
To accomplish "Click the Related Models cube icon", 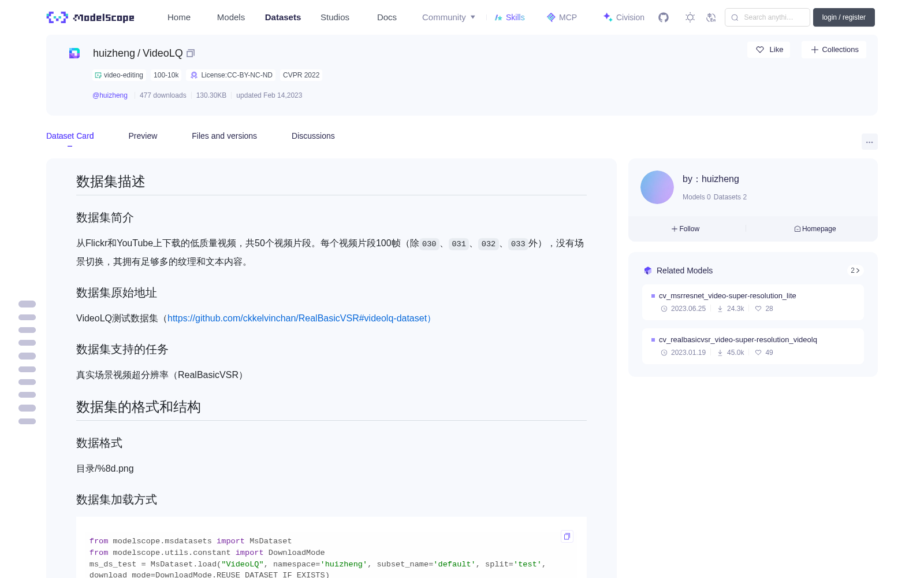I will (x=648, y=271).
